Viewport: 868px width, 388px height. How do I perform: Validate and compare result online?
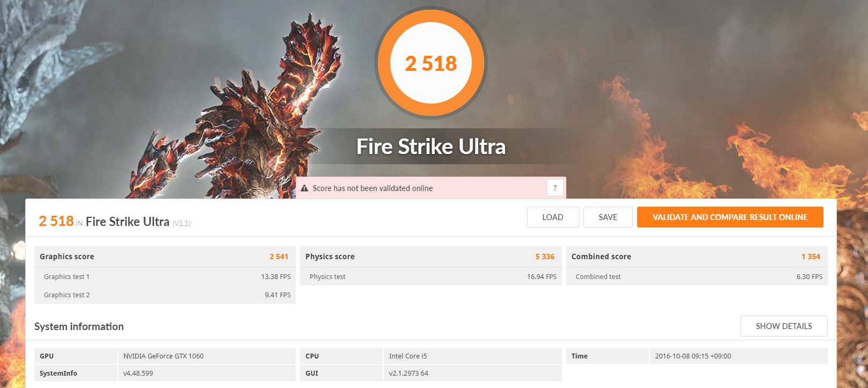click(x=730, y=217)
